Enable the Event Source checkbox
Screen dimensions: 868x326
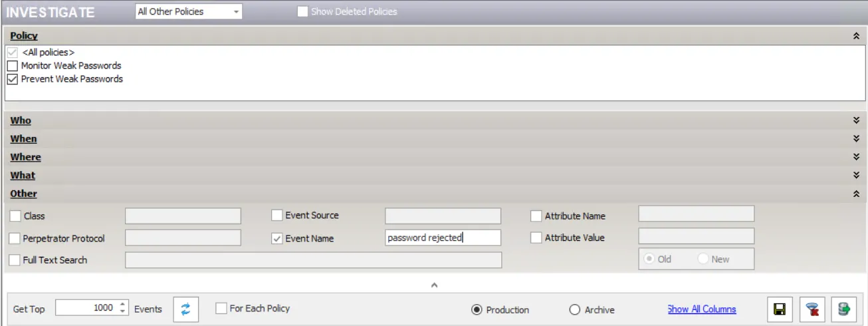(276, 216)
